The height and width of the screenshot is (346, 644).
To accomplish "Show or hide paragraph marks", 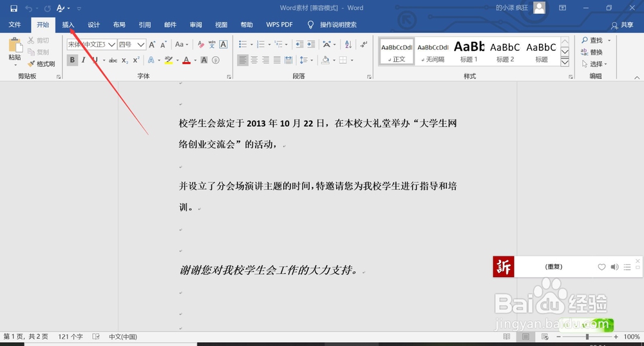I will tap(363, 44).
